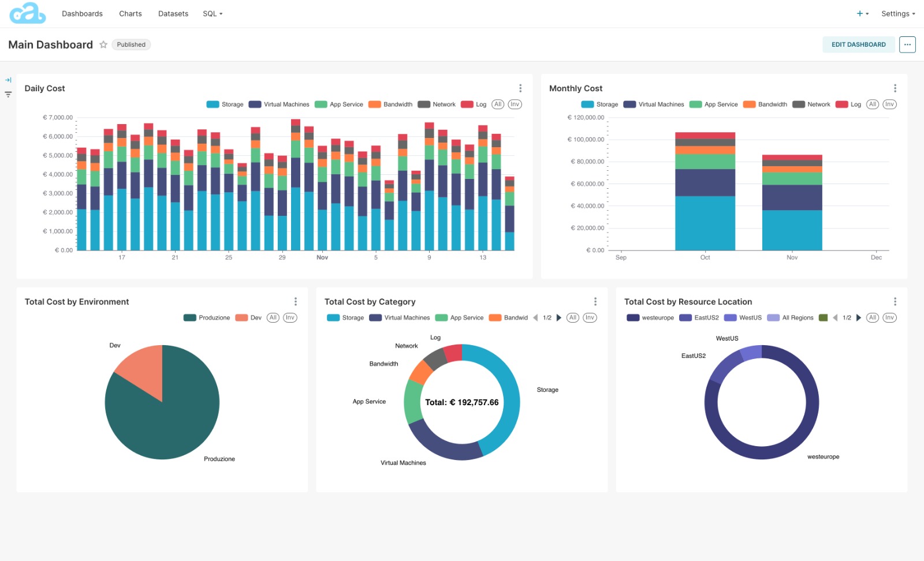Open the plus create-new menu
Viewport: 924px width, 561px height.
click(862, 14)
